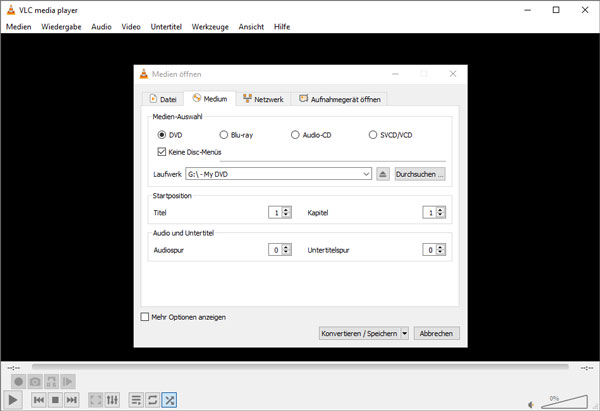This screenshot has width=600, height=411.
Task: Stop playback with the stop button
Action: coord(55,400)
